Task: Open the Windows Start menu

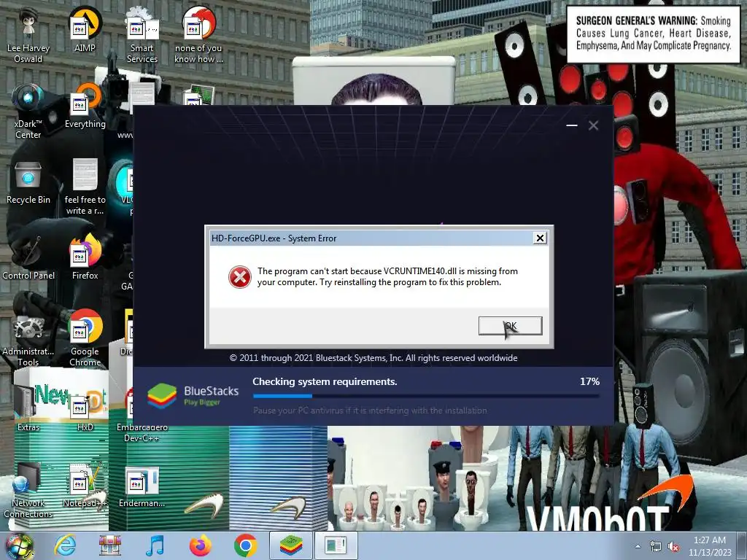Action: pos(18,545)
